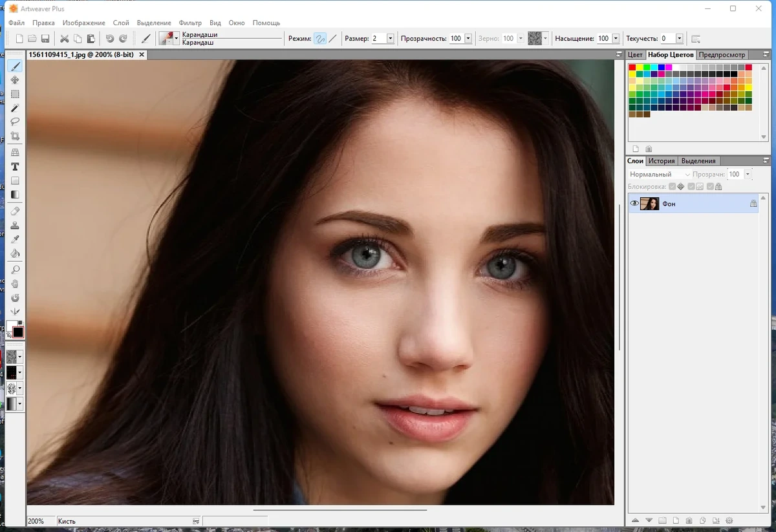Select the Zoom magnifier tool

15,270
